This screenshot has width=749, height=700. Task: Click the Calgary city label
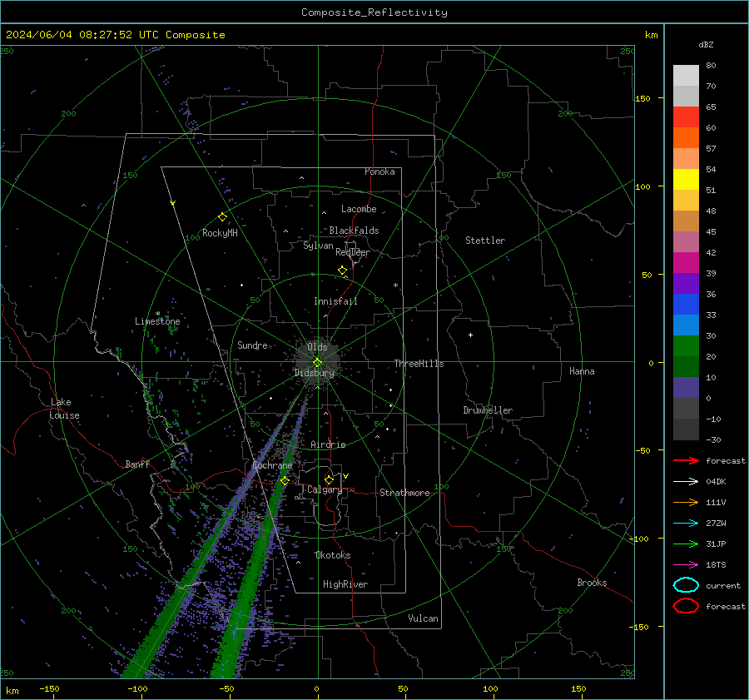point(325,489)
